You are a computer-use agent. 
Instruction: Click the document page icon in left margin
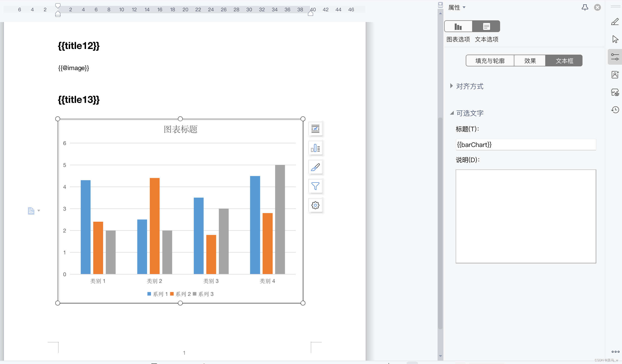(31, 211)
